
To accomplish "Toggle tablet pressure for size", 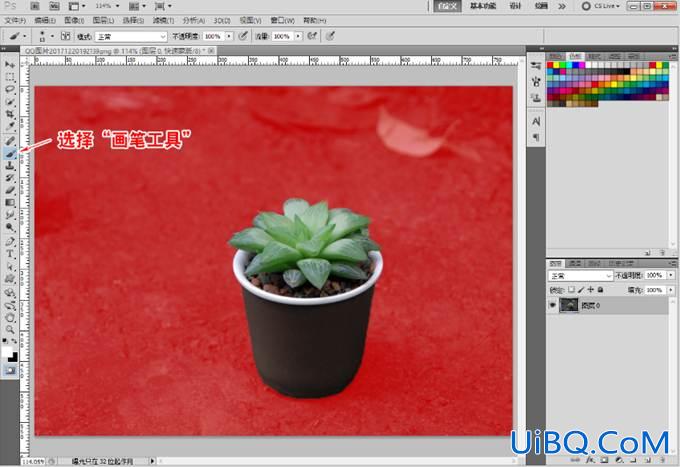I will pyautogui.click(x=330, y=36).
